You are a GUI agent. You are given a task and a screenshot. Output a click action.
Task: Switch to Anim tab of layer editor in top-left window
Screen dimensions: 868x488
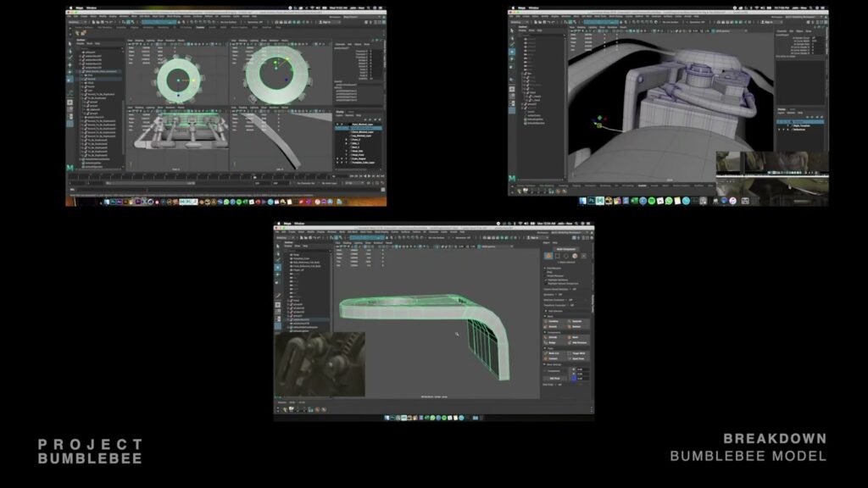351,112
